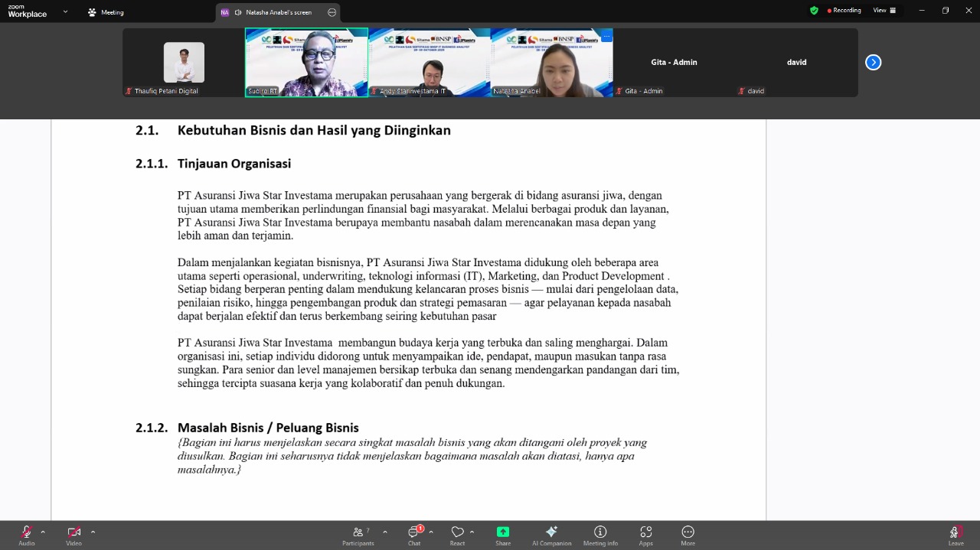The height and width of the screenshot is (550, 980).
Task: Click Leave meeting button
Action: click(x=955, y=533)
